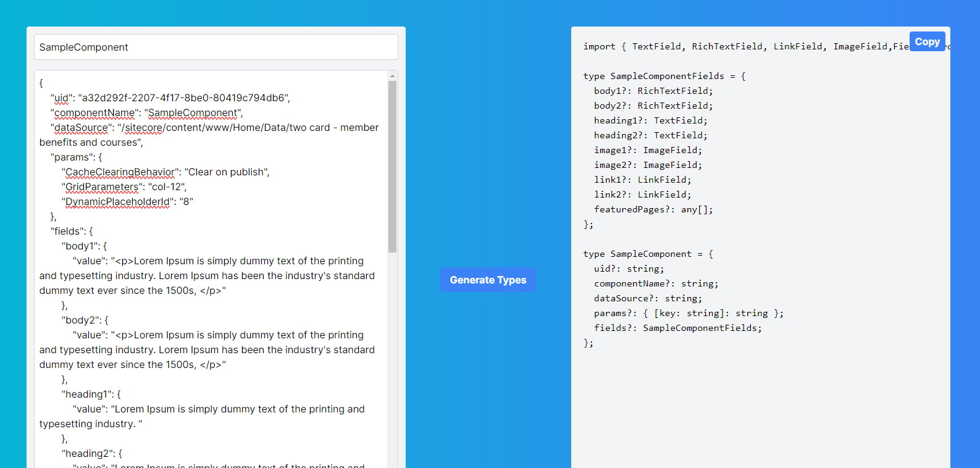Click the "heading1": { line
Screen dimensions: 980x468
[x=91, y=394]
